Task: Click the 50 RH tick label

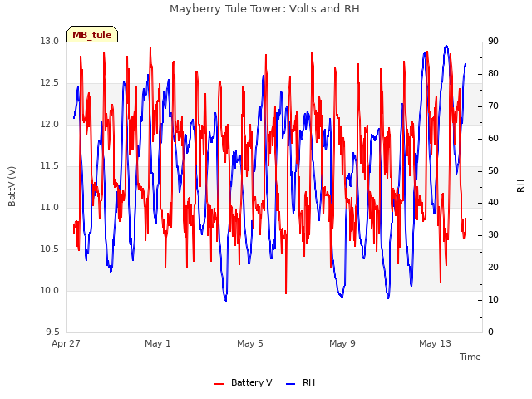Action: pos(493,170)
